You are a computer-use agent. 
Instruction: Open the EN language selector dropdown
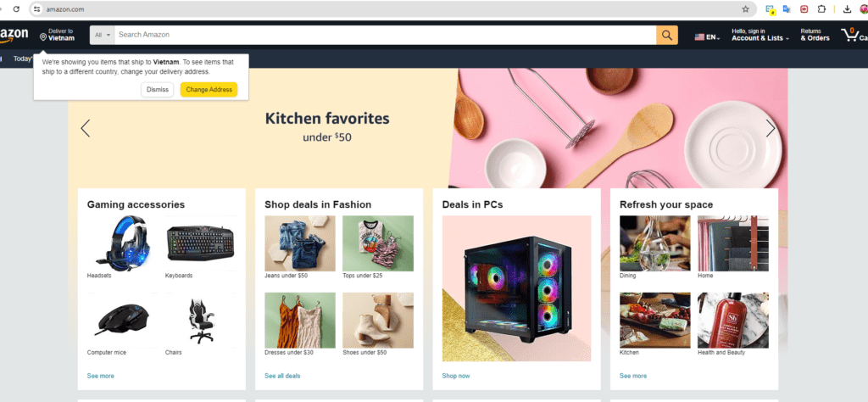tap(708, 37)
